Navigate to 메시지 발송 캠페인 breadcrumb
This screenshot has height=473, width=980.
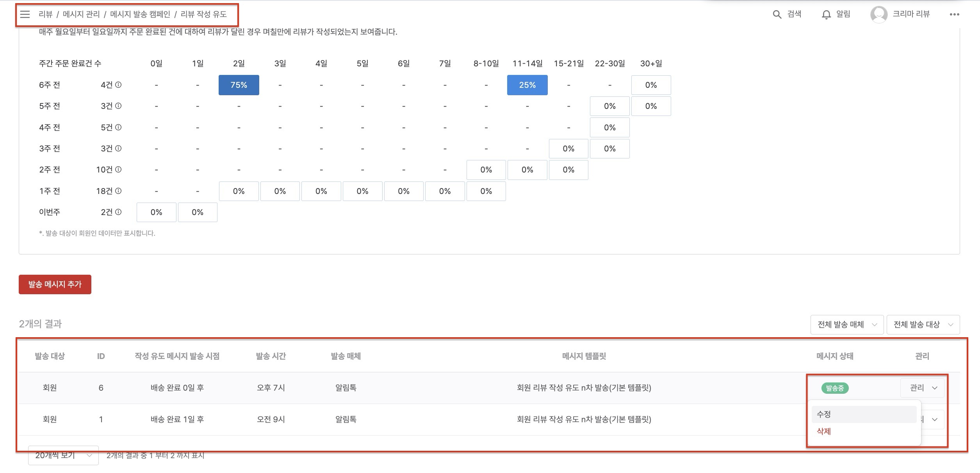pyautogui.click(x=140, y=14)
